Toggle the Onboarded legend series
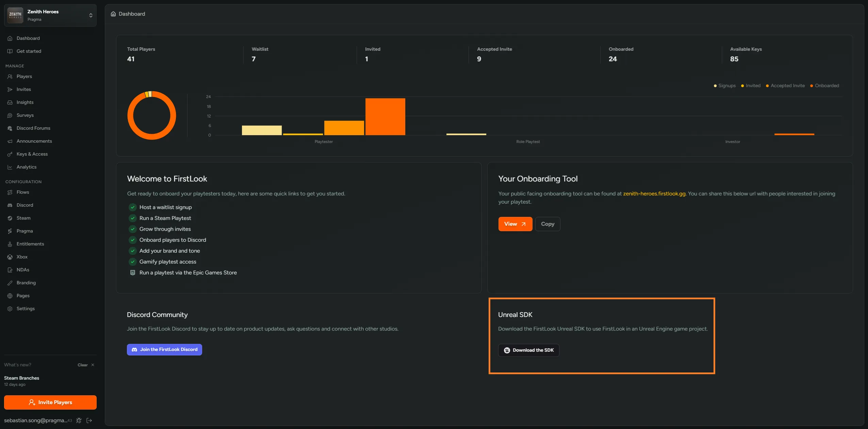 pos(824,86)
